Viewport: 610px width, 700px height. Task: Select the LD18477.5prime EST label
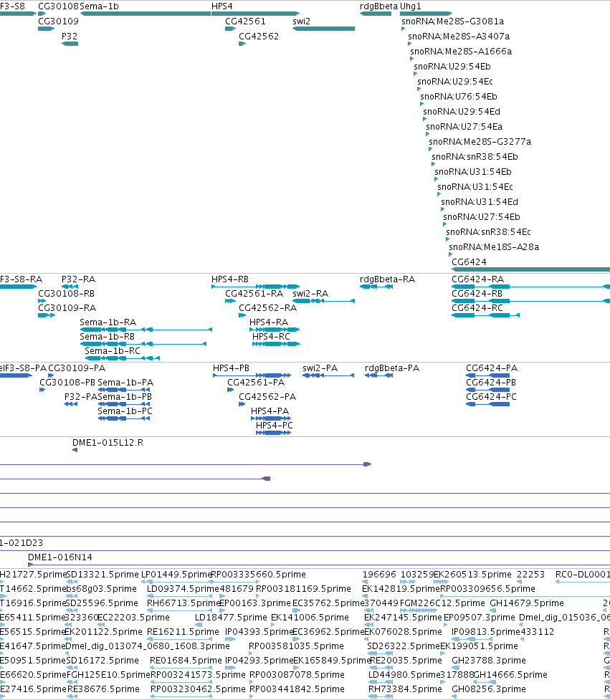tap(231, 618)
